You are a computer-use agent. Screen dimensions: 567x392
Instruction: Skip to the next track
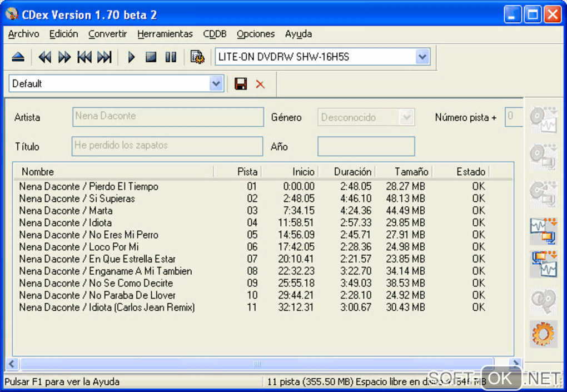(x=105, y=57)
